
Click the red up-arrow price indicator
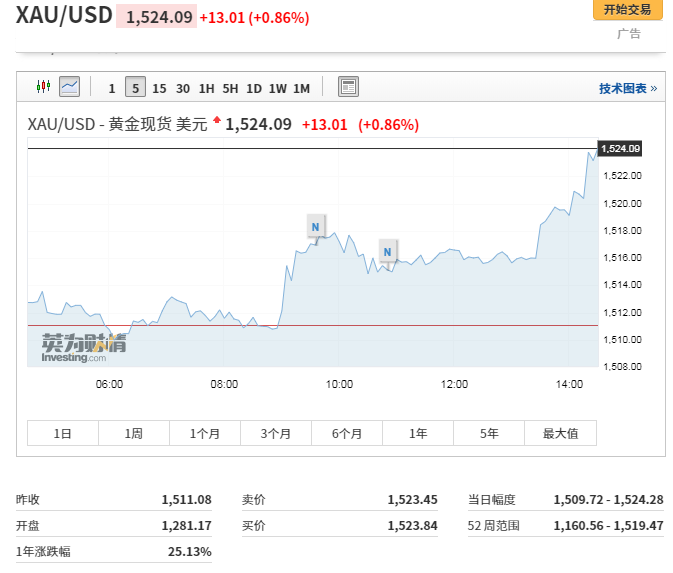(217, 122)
